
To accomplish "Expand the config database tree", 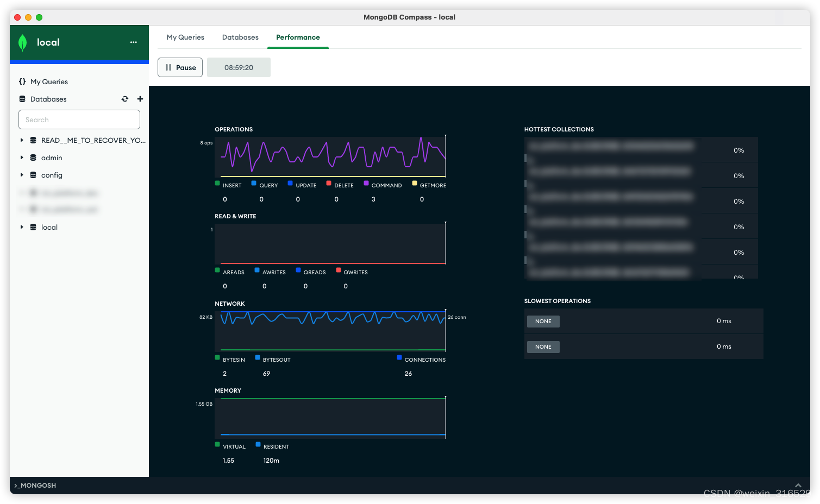I will coord(22,175).
